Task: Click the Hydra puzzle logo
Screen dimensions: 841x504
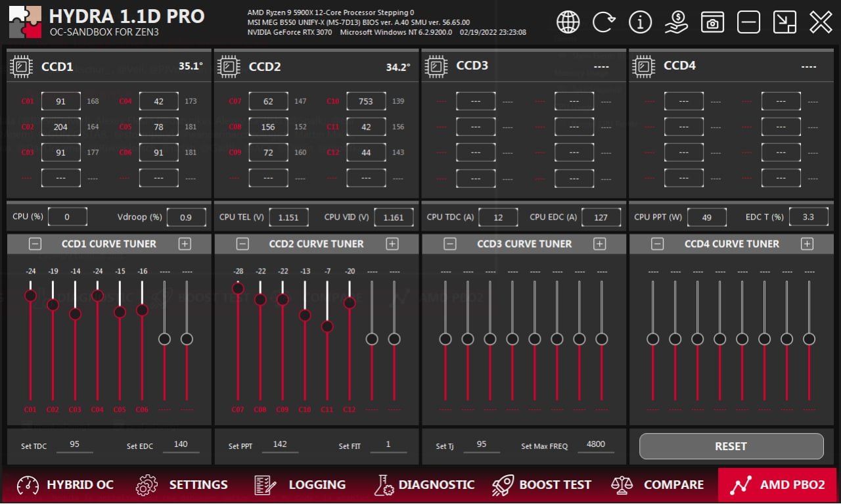Action: click(x=25, y=22)
